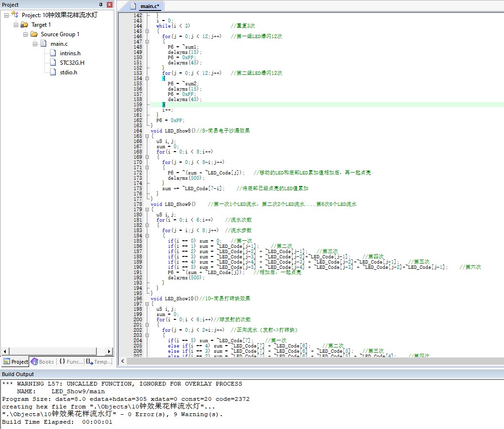Select the stdio.h file icon
This screenshot has width=504, height=429.
pyautogui.click(x=53, y=72)
